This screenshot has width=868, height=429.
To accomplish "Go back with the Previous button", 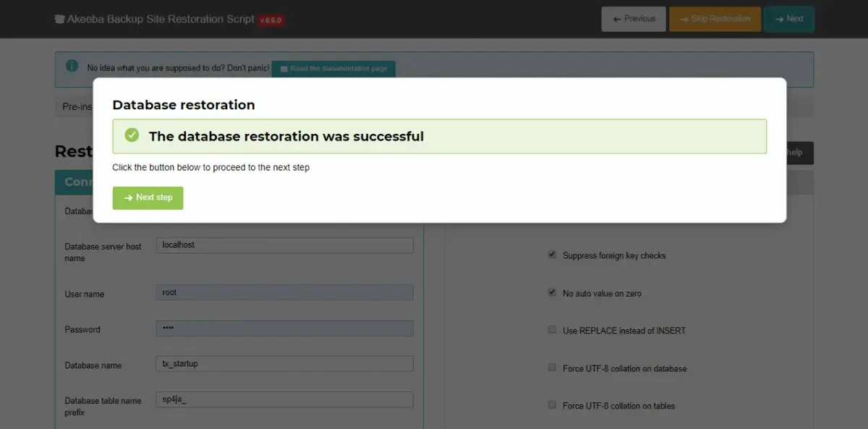I will click(x=634, y=19).
